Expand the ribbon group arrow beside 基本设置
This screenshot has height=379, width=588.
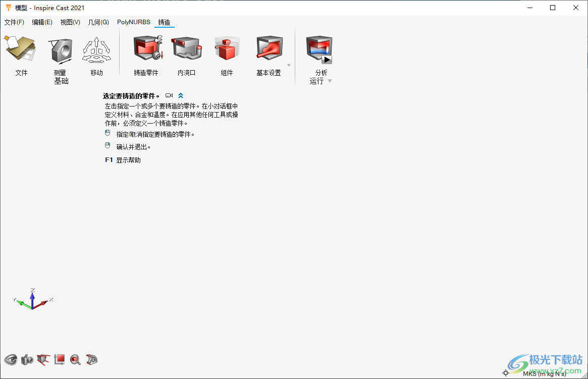(x=289, y=65)
